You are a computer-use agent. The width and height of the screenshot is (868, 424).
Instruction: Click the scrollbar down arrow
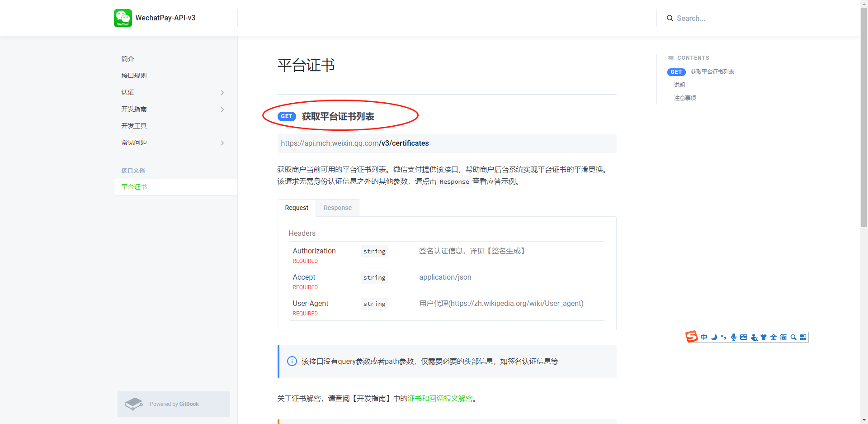tap(864, 420)
